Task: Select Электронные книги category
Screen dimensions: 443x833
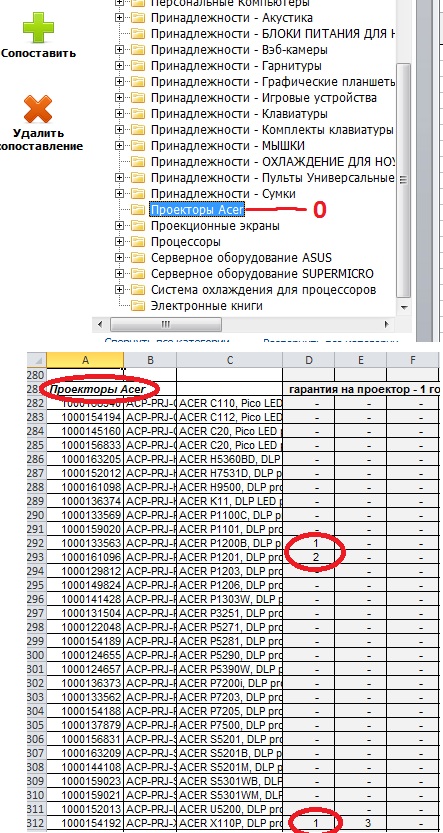Action: 207,305
